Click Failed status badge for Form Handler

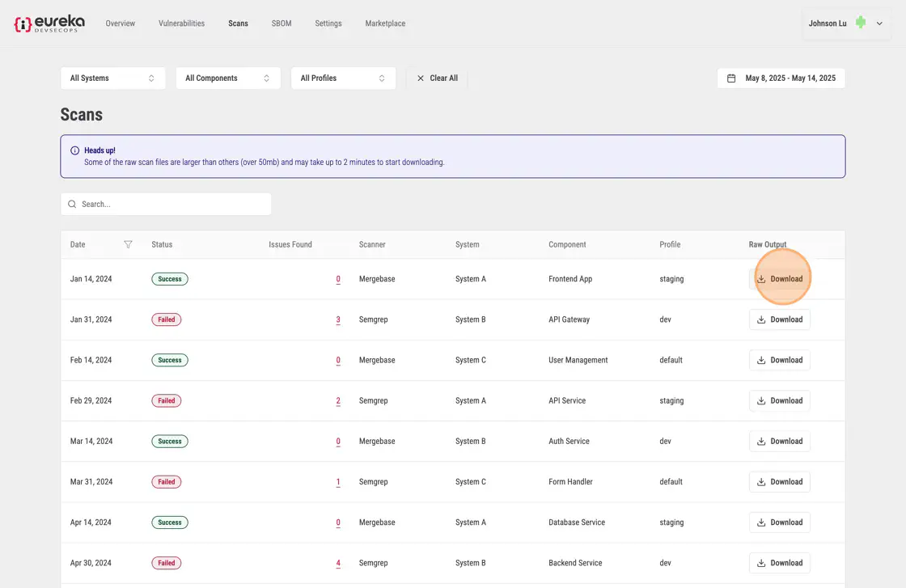pyautogui.click(x=167, y=482)
